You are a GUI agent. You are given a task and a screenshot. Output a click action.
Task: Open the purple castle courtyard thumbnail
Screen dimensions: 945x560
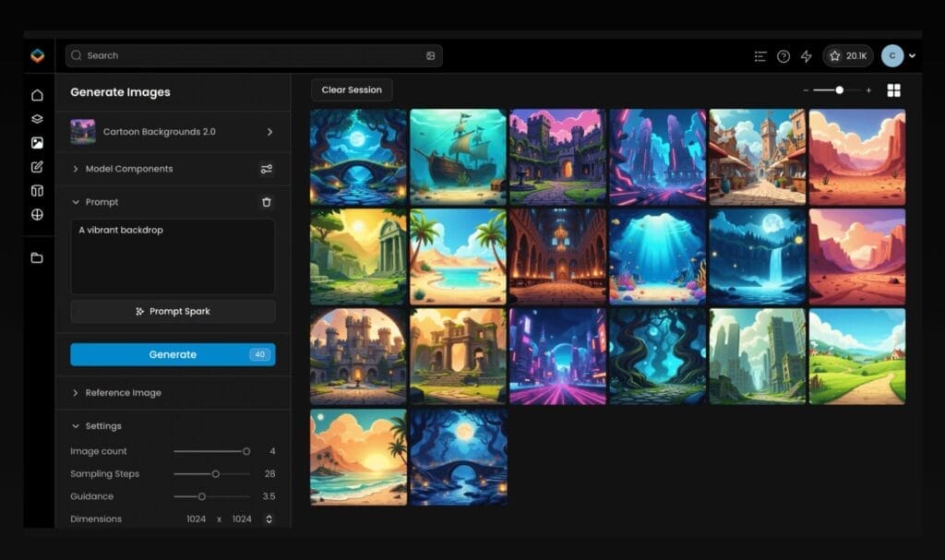point(558,158)
